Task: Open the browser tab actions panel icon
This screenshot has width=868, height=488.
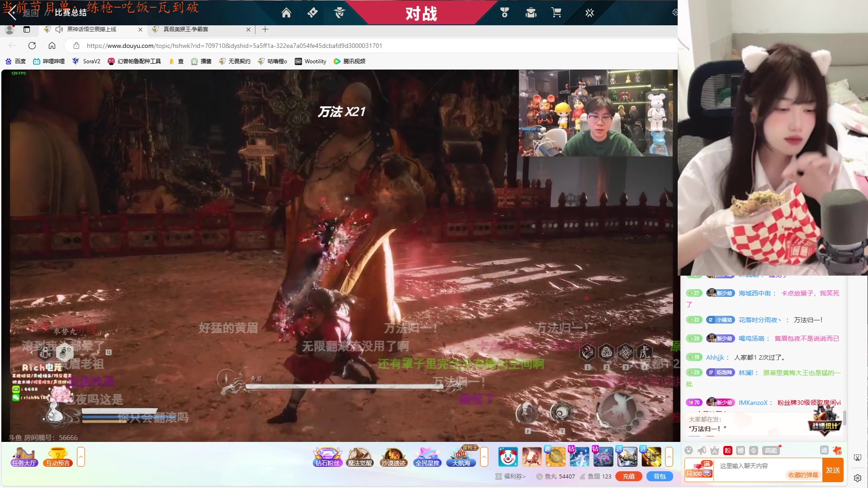Action: click(x=27, y=29)
